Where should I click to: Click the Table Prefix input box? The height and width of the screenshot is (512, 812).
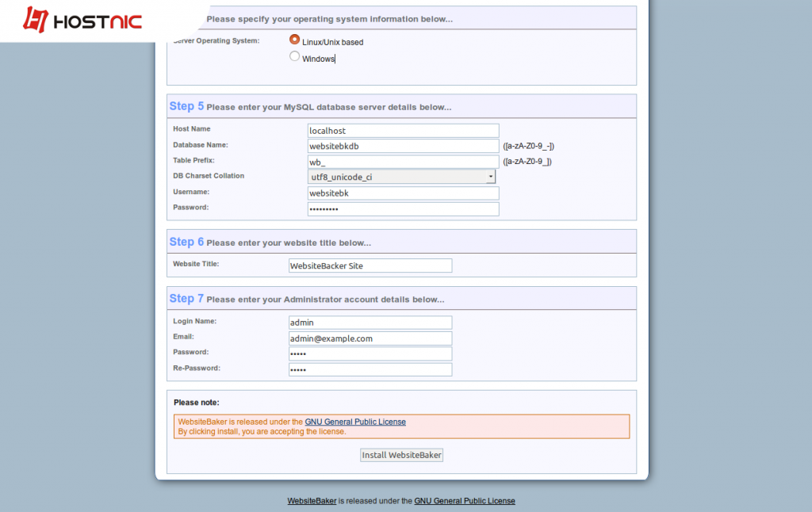coord(403,162)
